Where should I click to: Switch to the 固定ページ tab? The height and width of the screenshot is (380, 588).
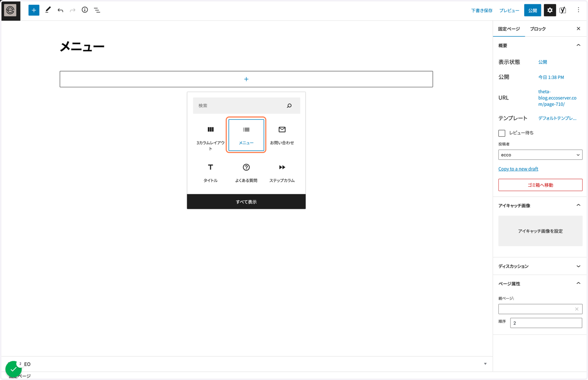(x=509, y=29)
